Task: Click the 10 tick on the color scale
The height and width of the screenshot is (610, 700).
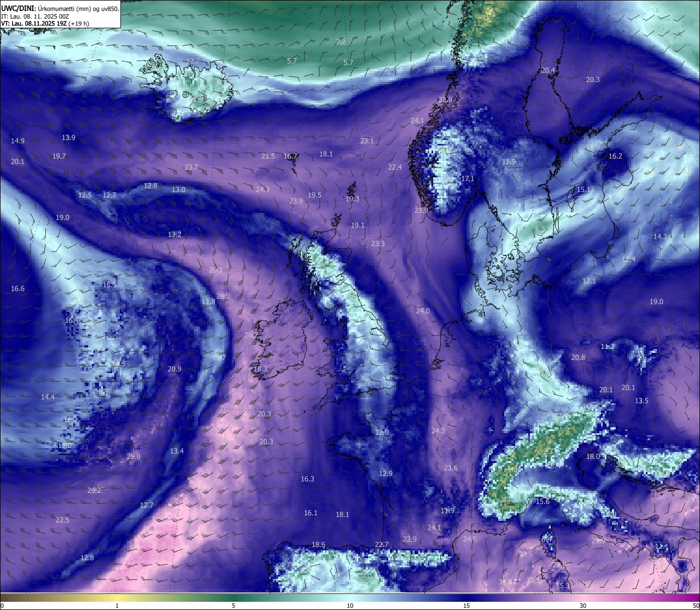Action: (x=350, y=606)
